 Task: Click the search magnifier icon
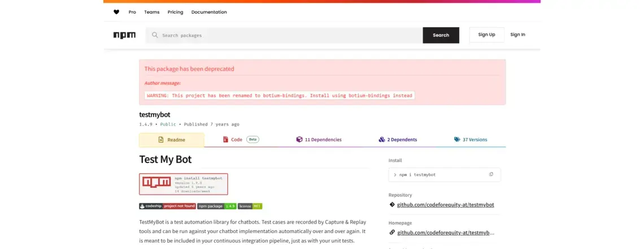155,35
